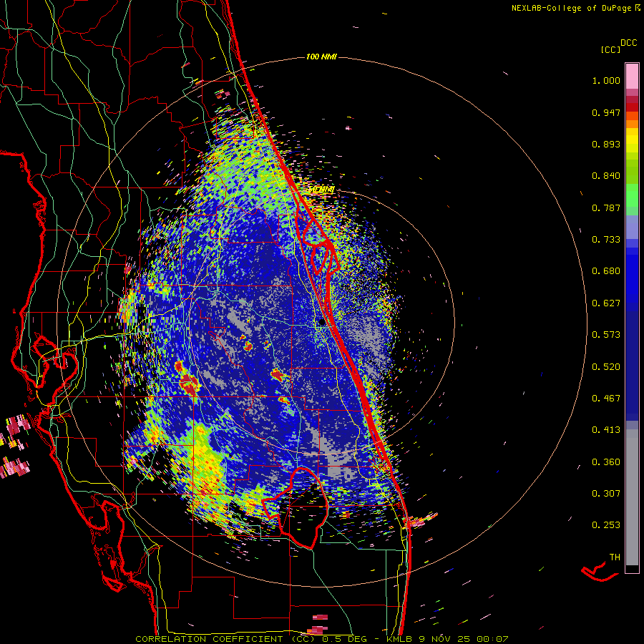Click the 0.253 scale value
This screenshot has width=644, height=644.
click(x=606, y=525)
